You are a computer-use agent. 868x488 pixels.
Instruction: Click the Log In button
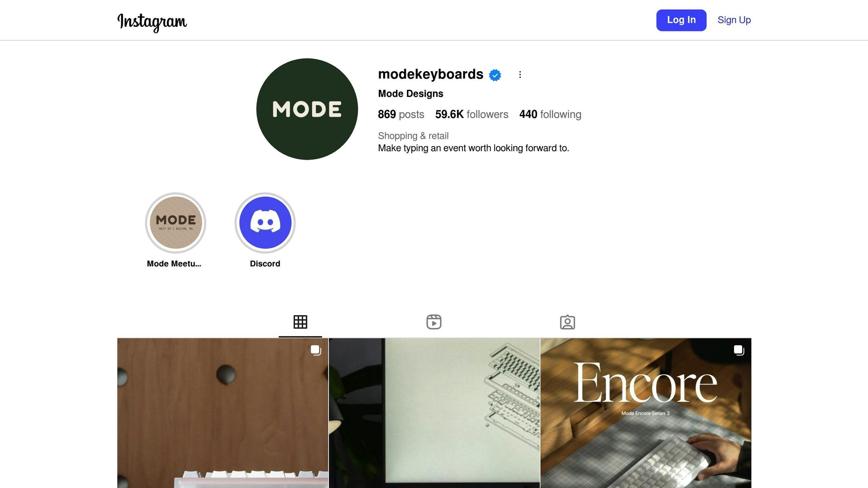681,20
